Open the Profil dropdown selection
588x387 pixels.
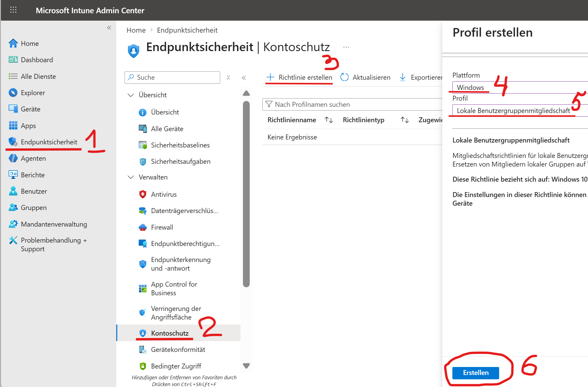point(520,111)
